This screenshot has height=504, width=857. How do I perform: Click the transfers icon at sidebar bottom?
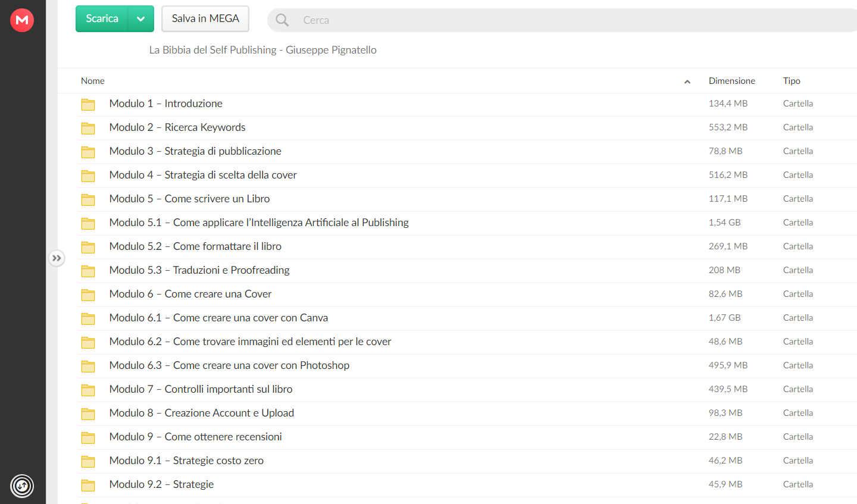click(x=22, y=486)
